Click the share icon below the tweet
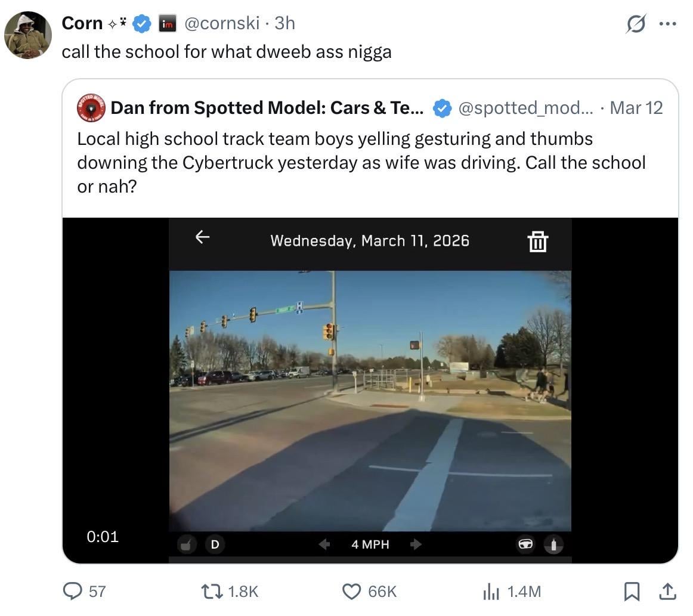693x616 pixels. tap(667, 591)
